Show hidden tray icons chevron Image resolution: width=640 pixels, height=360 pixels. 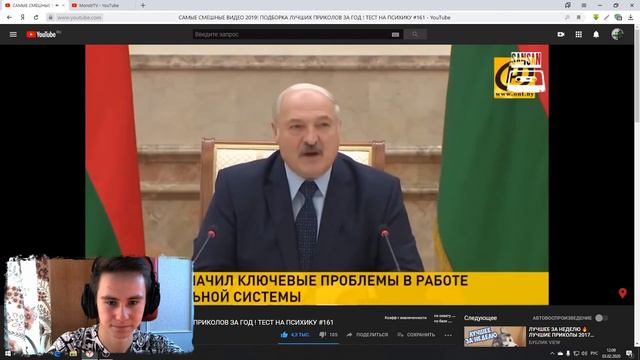[552, 353]
